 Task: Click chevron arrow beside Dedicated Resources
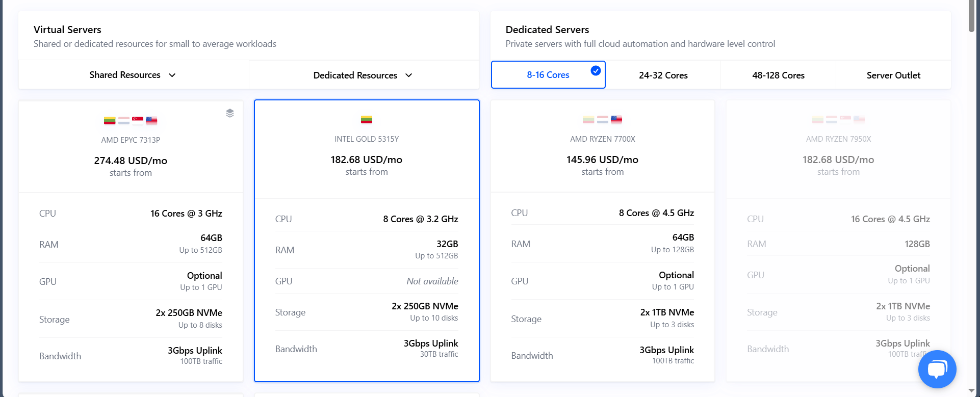point(409,75)
